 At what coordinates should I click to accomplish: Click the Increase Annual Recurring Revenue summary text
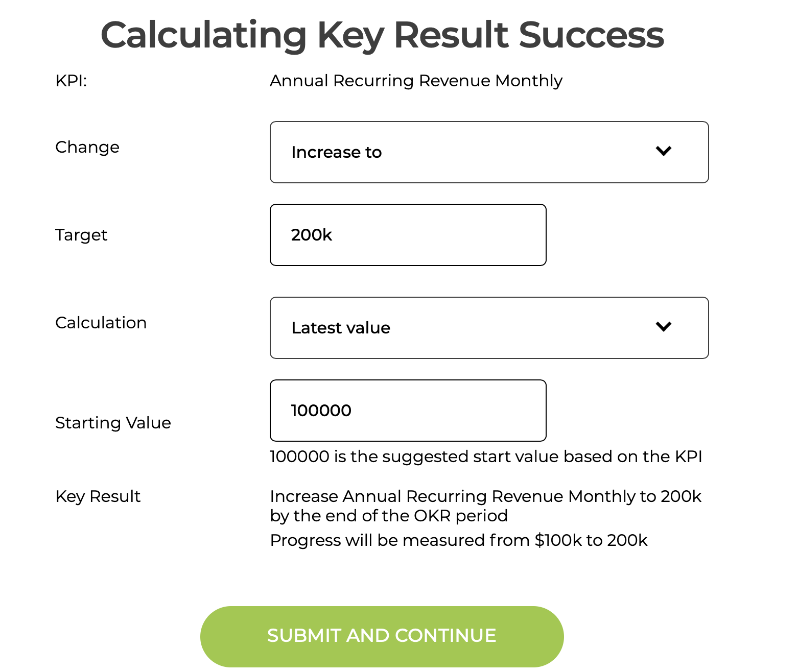coord(485,506)
